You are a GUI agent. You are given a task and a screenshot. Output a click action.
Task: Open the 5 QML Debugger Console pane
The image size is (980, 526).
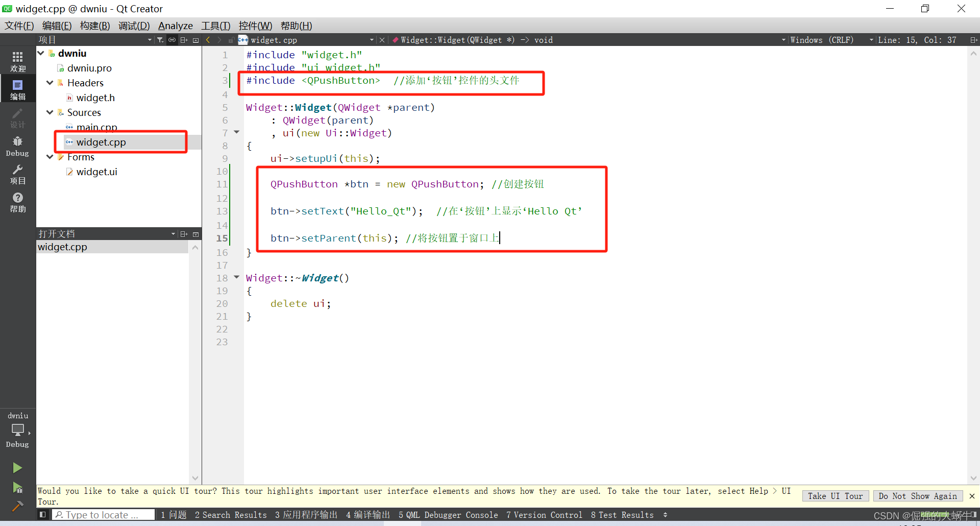pos(448,515)
